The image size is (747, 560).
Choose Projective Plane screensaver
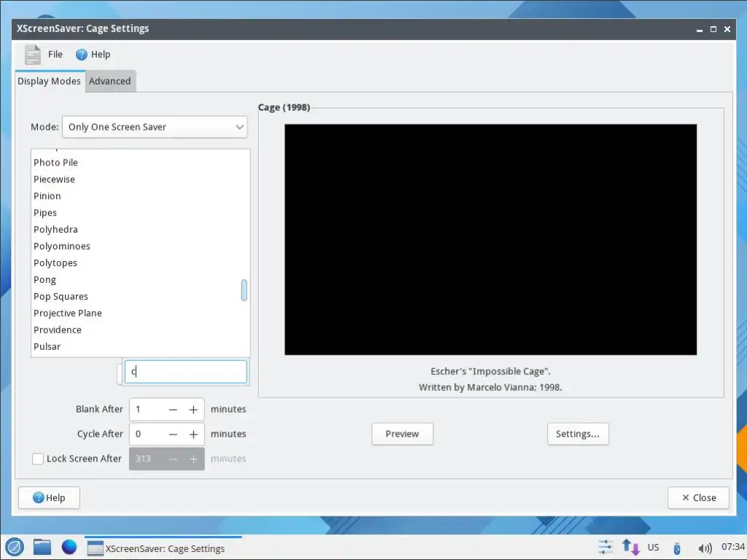click(x=140, y=314)
